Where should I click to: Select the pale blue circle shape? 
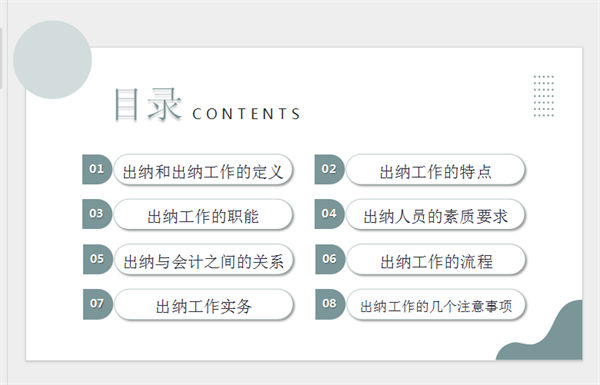pos(52,60)
